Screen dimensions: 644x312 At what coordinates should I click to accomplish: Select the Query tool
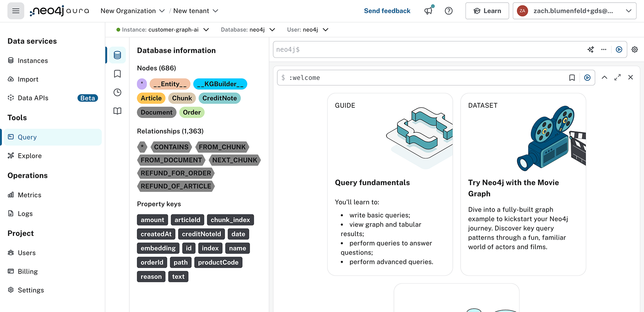point(52,137)
